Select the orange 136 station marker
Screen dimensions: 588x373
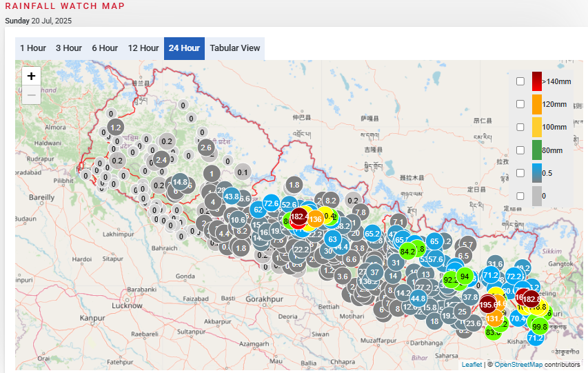click(315, 219)
